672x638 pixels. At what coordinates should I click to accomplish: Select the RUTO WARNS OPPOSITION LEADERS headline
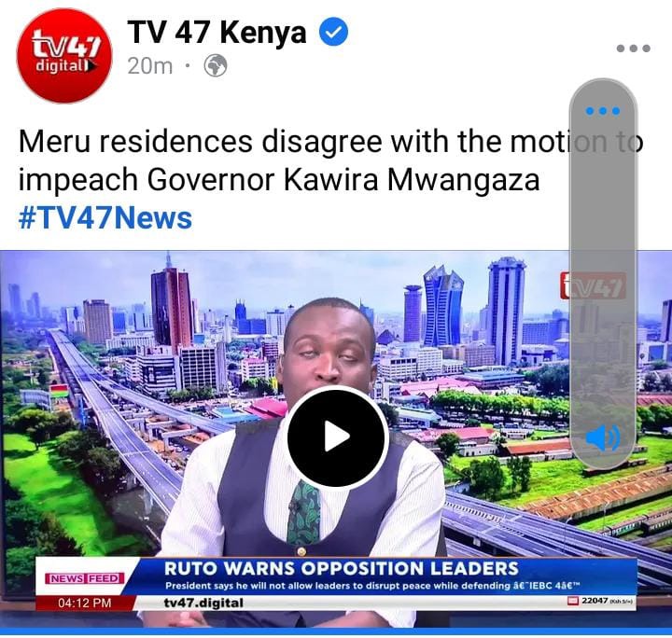(342, 568)
